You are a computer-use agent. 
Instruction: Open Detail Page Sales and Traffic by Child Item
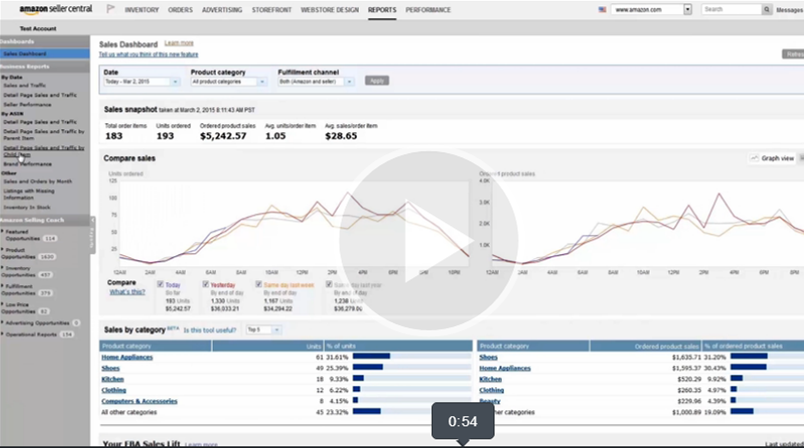pos(44,151)
